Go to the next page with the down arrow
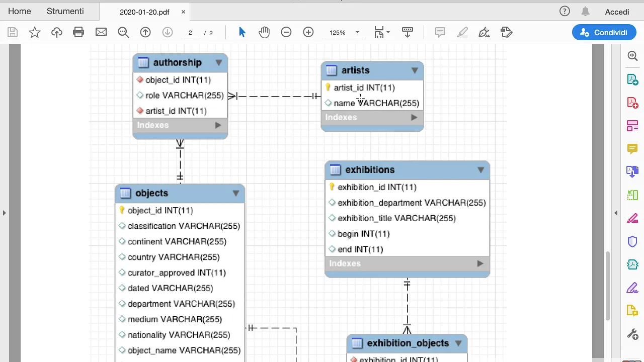 point(168,33)
